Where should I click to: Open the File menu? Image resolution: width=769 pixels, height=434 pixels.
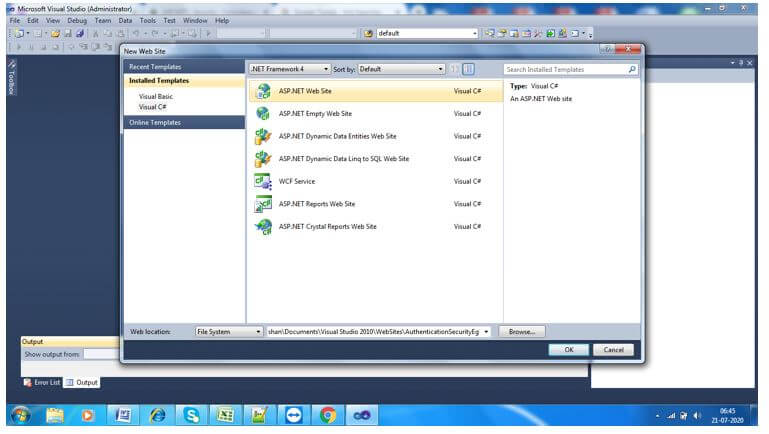[x=15, y=21]
